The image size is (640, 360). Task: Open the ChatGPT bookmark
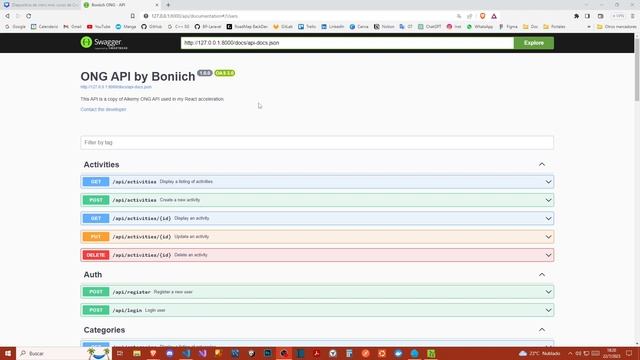click(x=429, y=27)
